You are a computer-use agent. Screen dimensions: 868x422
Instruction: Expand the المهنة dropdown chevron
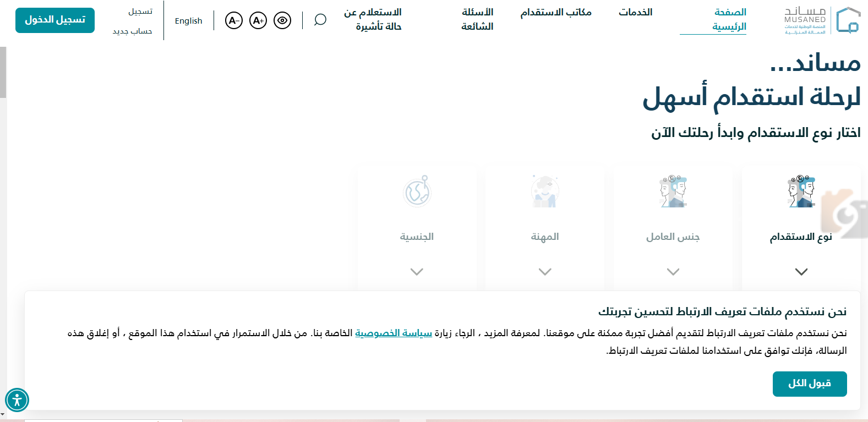tap(545, 272)
